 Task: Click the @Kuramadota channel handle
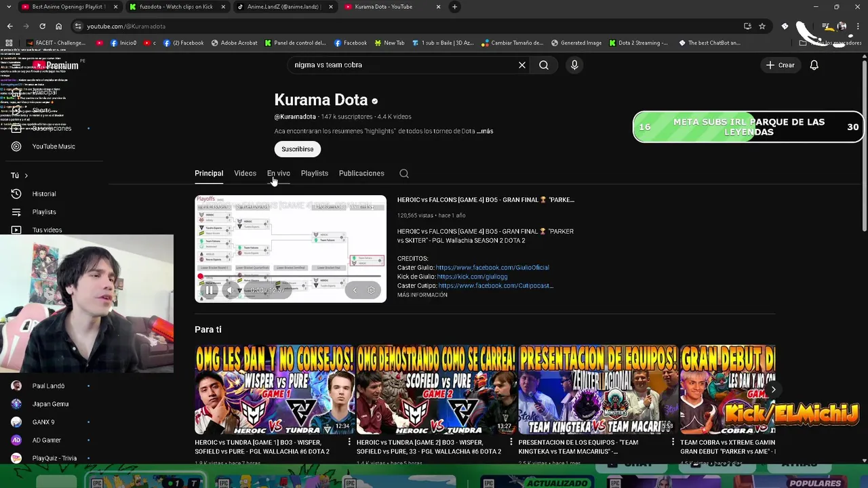click(x=295, y=117)
